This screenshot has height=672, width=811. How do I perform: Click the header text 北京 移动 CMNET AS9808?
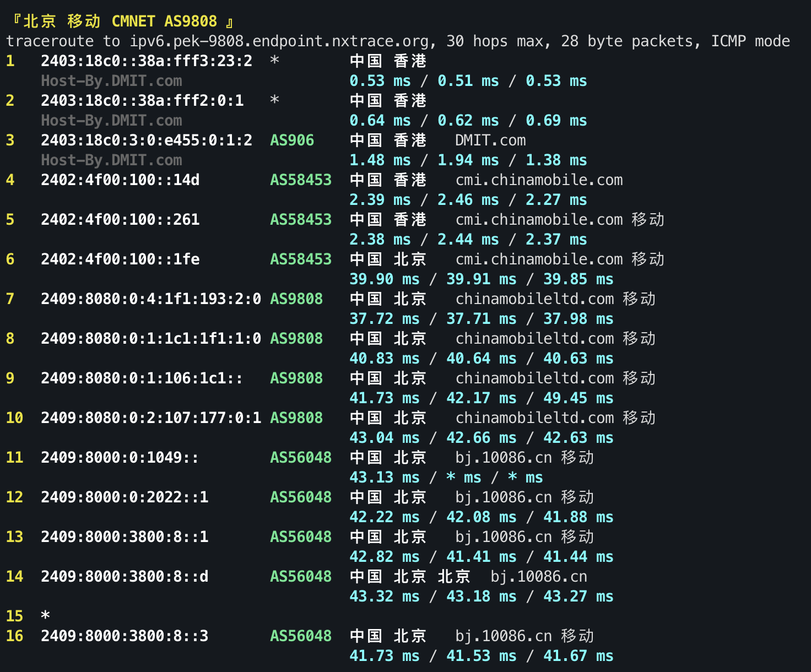(120, 21)
